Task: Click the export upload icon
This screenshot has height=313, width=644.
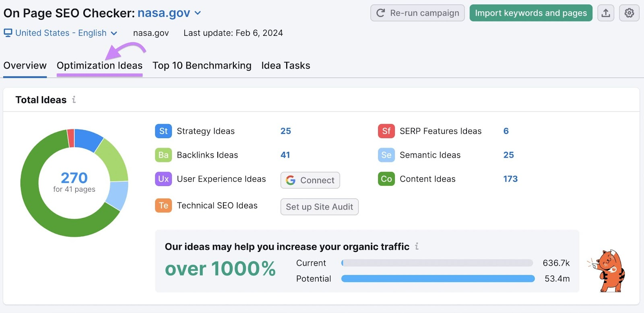Action: 605,13
